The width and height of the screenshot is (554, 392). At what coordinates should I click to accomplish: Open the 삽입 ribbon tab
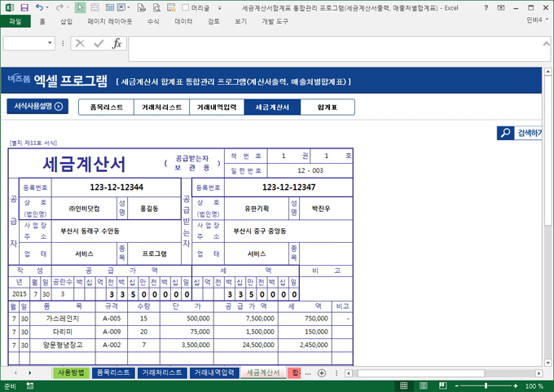(66, 21)
